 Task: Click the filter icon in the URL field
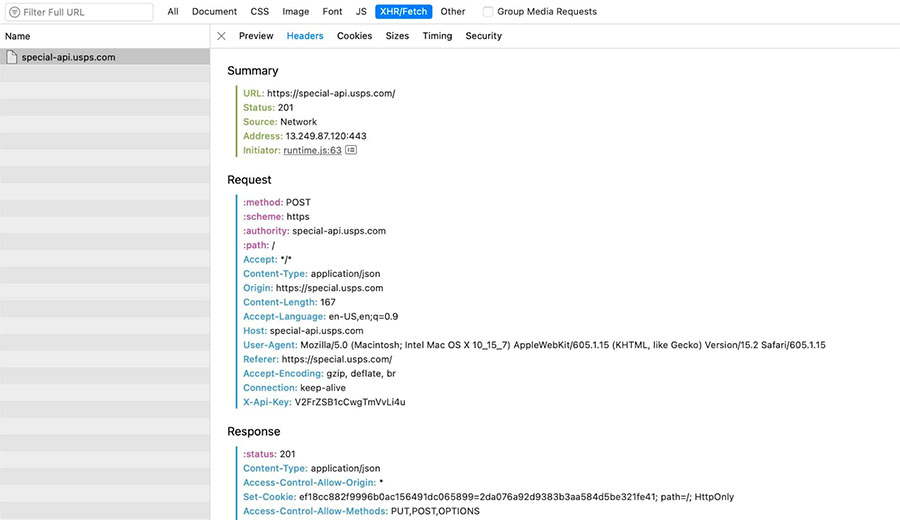point(14,12)
